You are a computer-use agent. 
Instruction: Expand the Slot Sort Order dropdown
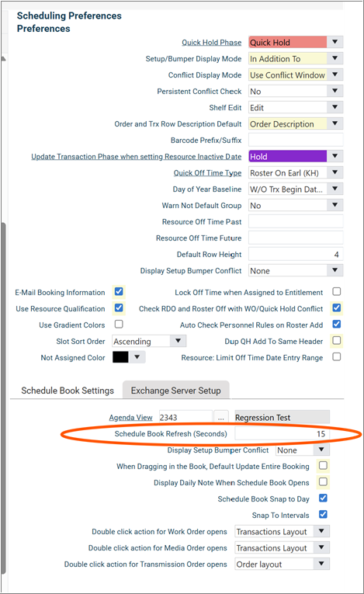149,342
